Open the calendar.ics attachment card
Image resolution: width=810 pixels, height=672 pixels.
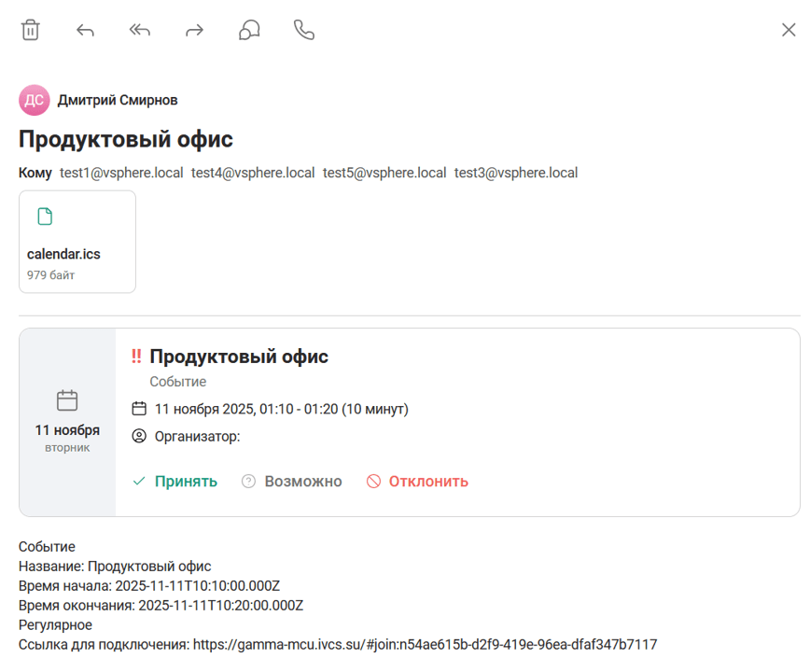point(77,241)
